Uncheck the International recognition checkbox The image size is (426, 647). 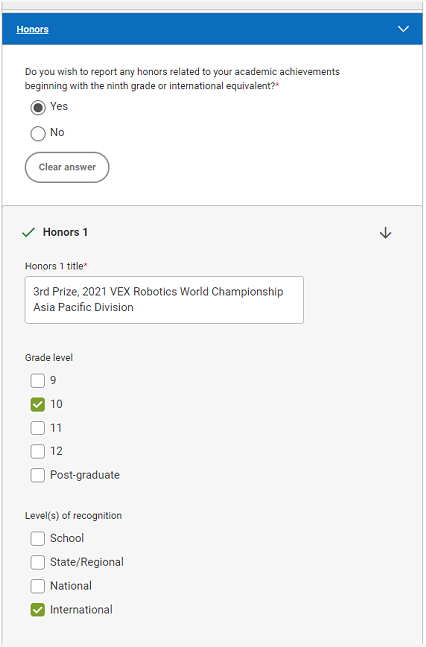(38, 610)
